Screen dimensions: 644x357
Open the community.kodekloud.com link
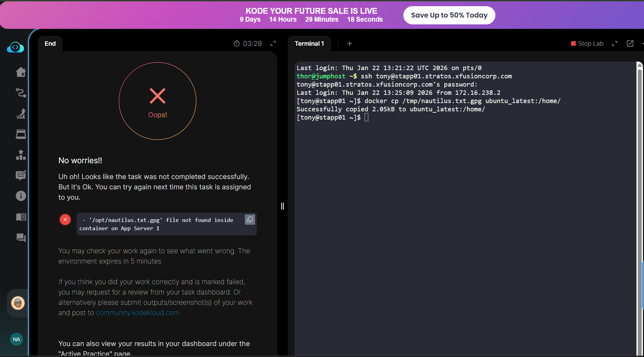coord(137,313)
